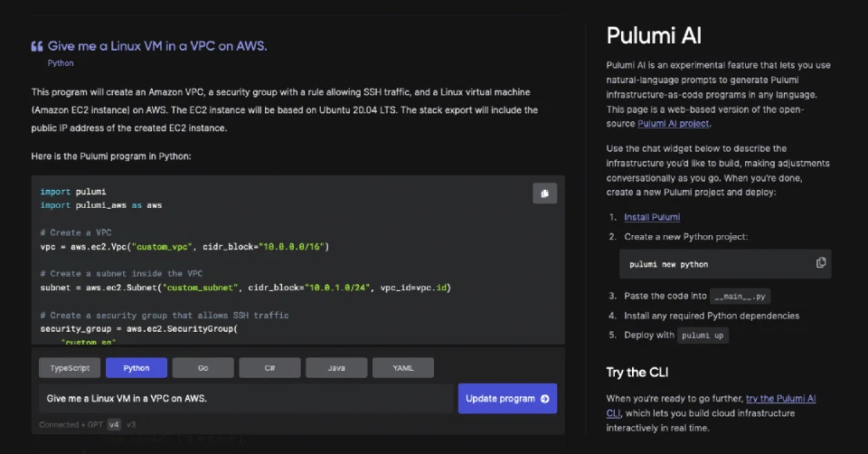
Task: Choose the C# language tab
Action: pyautogui.click(x=269, y=367)
